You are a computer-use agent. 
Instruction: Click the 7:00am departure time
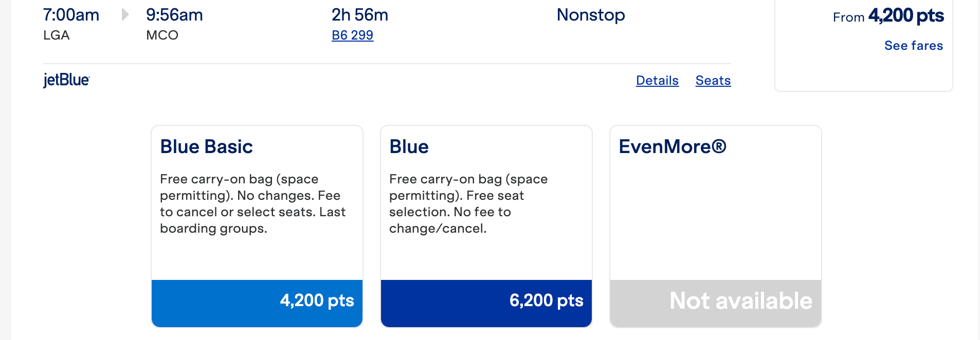pos(71,15)
